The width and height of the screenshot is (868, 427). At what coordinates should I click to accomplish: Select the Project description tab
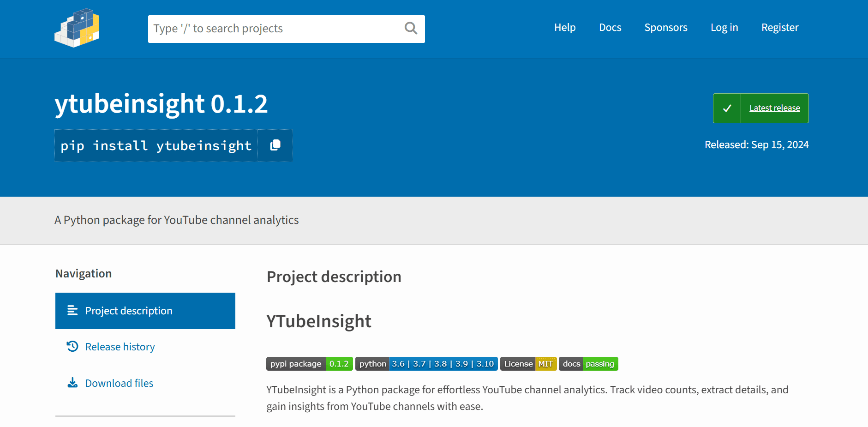point(145,311)
